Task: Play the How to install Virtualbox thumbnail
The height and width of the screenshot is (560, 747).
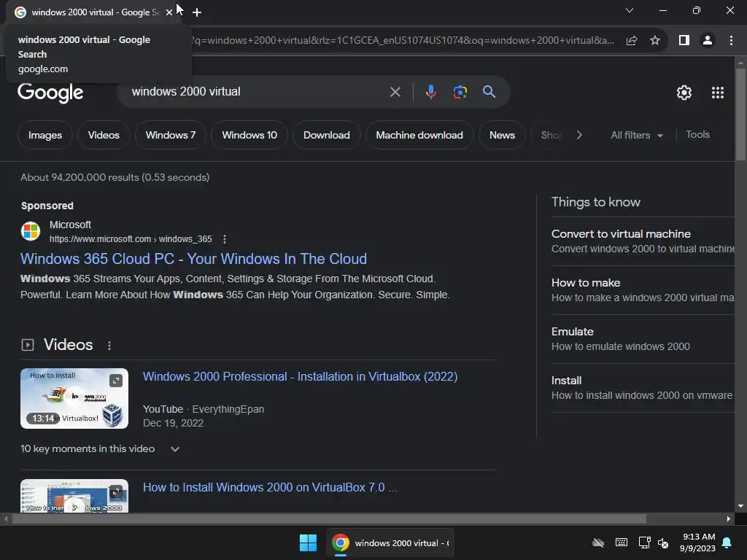Action: tap(74, 399)
